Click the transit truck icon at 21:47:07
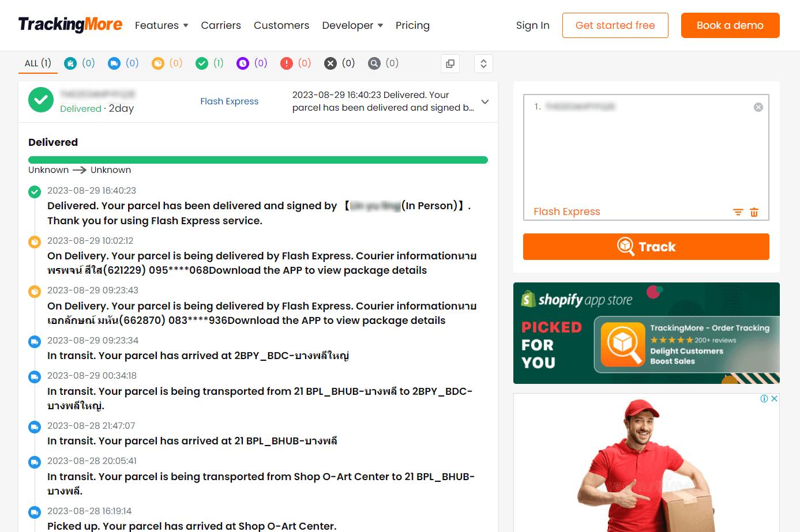 click(35, 427)
